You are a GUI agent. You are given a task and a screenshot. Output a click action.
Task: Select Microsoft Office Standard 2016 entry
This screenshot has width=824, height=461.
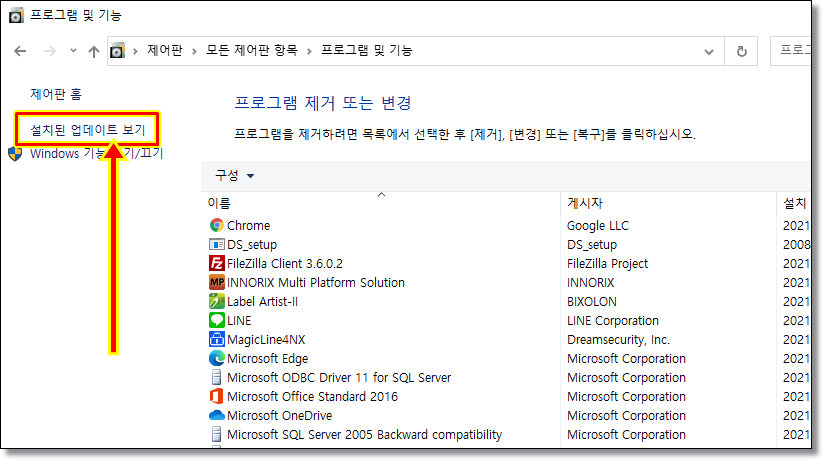(312, 396)
